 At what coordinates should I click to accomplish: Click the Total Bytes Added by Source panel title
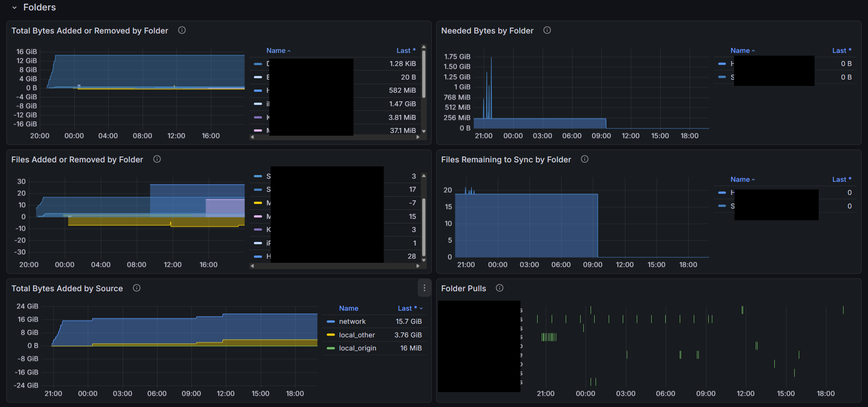pyautogui.click(x=67, y=289)
